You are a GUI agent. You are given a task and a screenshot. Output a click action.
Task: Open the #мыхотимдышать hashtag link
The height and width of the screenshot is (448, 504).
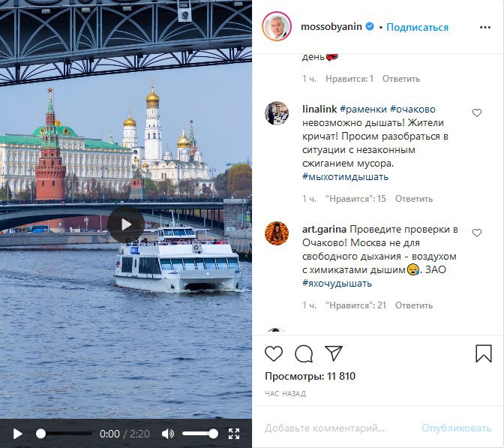click(345, 176)
